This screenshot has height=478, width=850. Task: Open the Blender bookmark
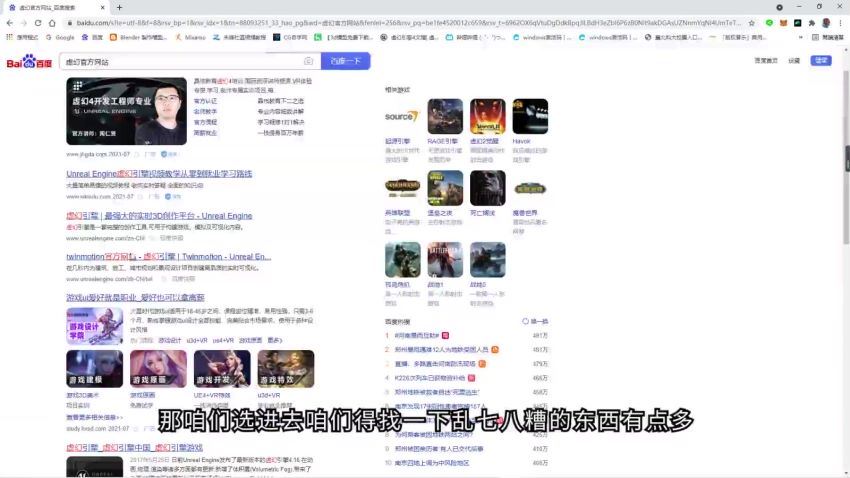click(138, 37)
